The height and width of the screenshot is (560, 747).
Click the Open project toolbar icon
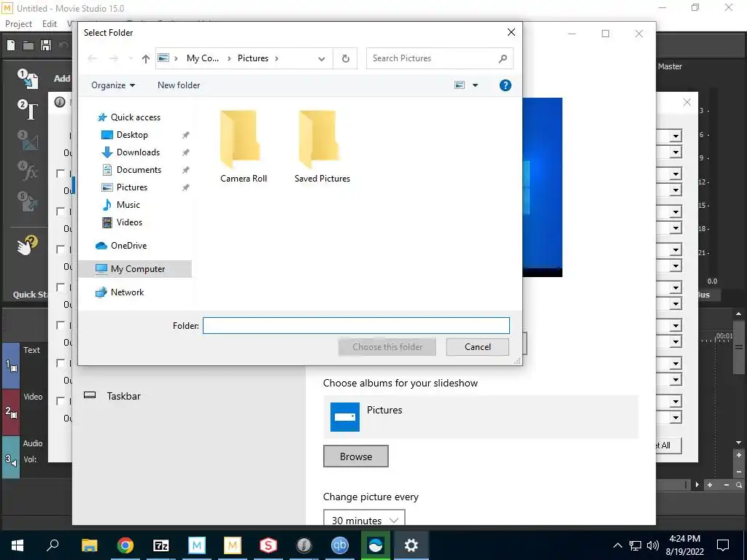(x=28, y=45)
